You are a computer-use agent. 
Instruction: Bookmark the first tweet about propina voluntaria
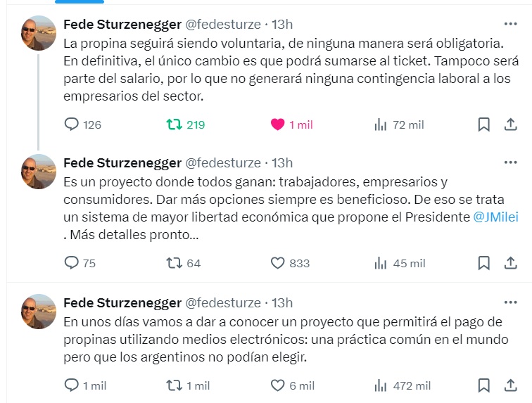pyautogui.click(x=484, y=124)
